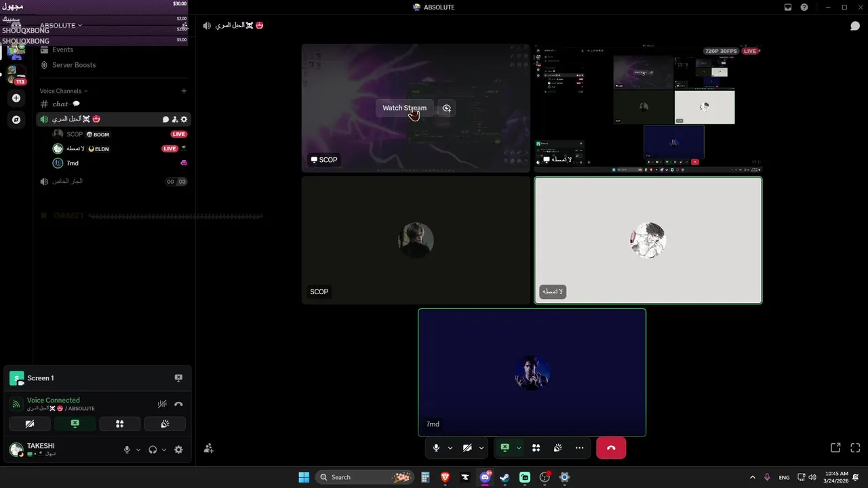Open more options three dots in the call bar
The image size is (868, 488).
[579, 448]
